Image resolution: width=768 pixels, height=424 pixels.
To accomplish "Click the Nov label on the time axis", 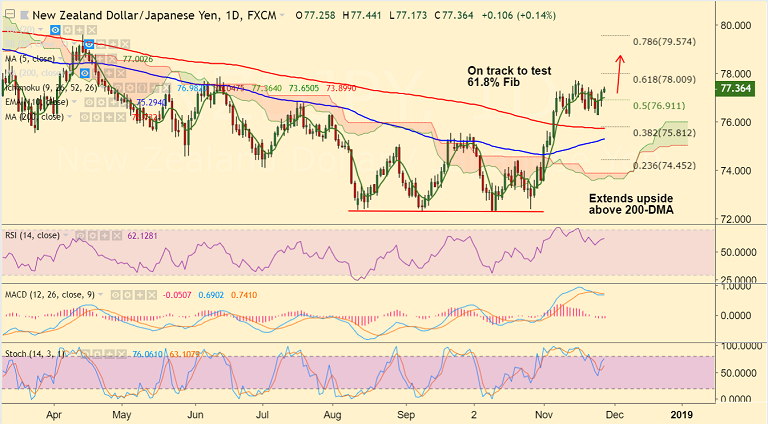I will (544, 415).
